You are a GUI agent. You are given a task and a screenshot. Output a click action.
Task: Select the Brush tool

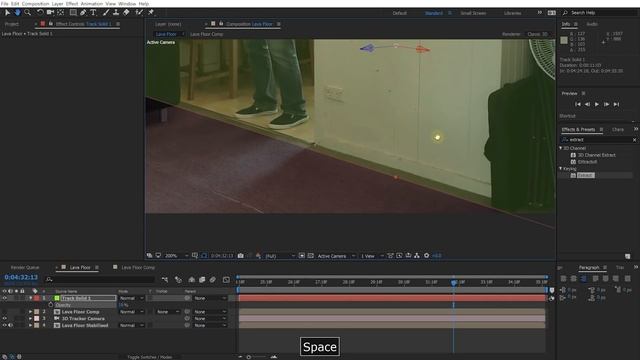(x=106, y=13)
